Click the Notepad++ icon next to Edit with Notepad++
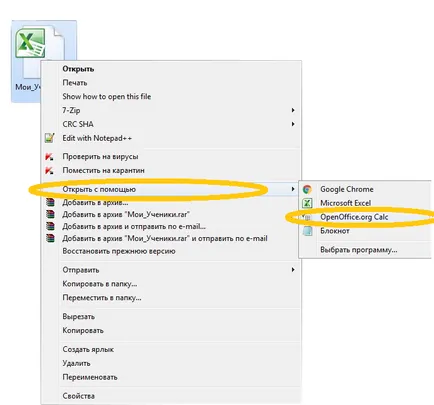Screen dimensions: 434x405 [x=50, y=138]
